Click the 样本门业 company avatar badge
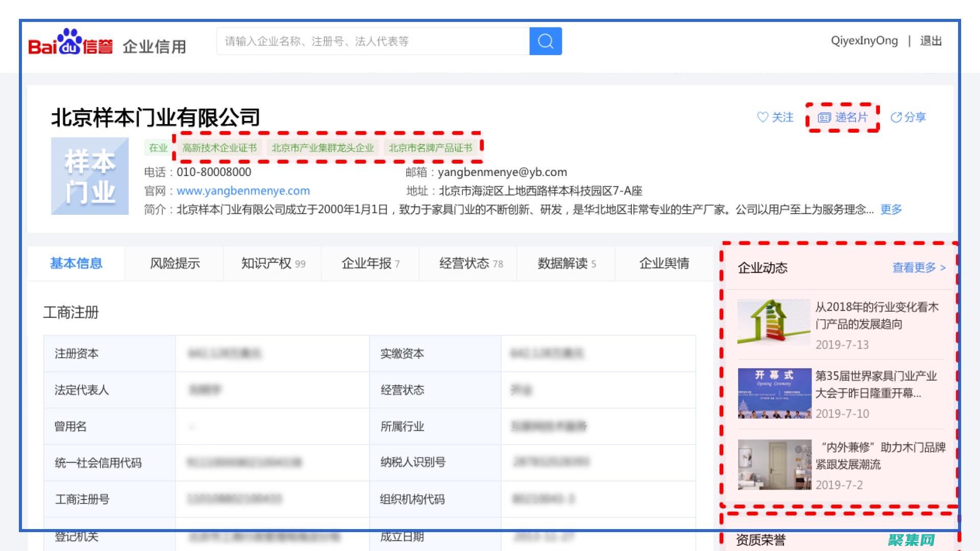 pyautogui.click(x=89, y=176)
